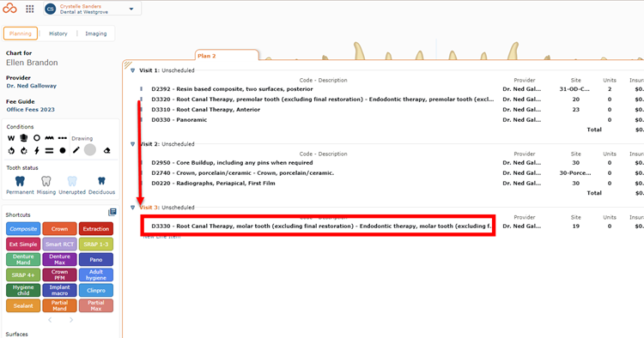Select the Unerupted tooth status icon
Screen dimensions: 644x338
[x=72, y=181]
